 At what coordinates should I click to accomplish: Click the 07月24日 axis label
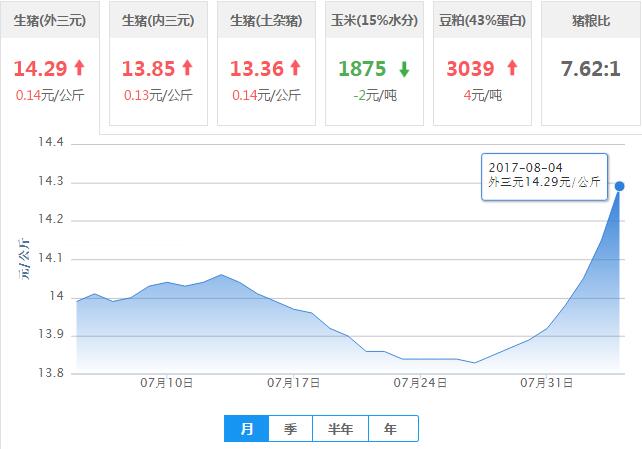click(420, 383)
